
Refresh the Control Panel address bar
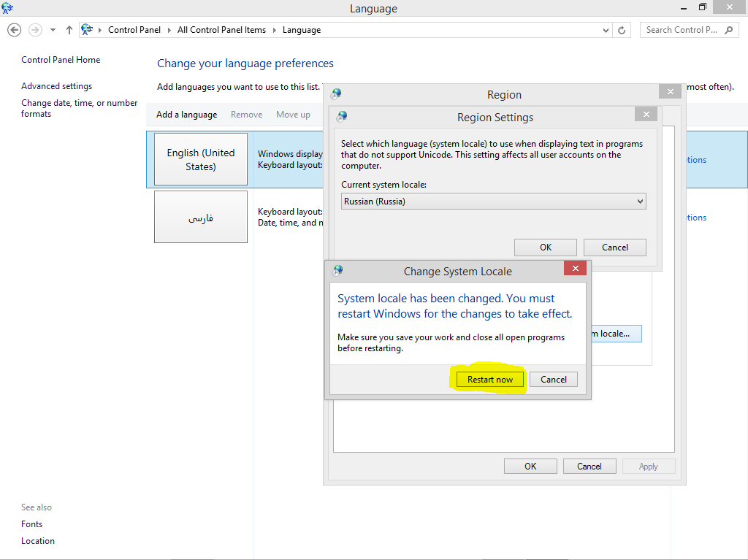coord(622,30)
